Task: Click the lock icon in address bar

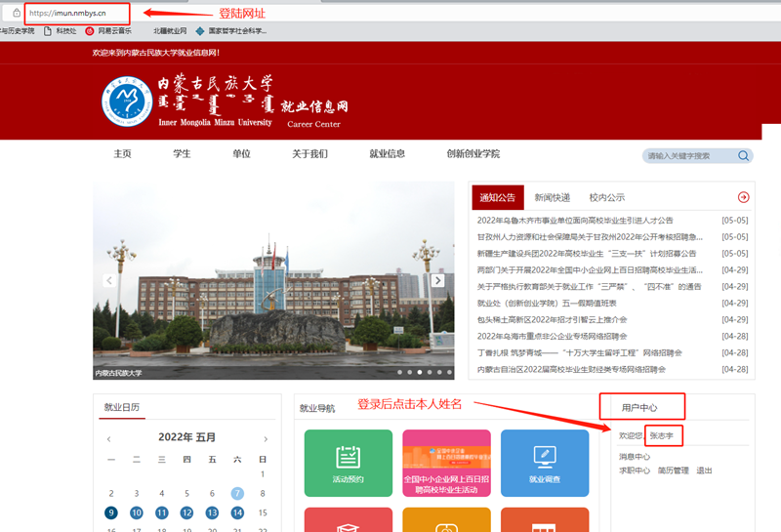Action: tap(17, 13)
